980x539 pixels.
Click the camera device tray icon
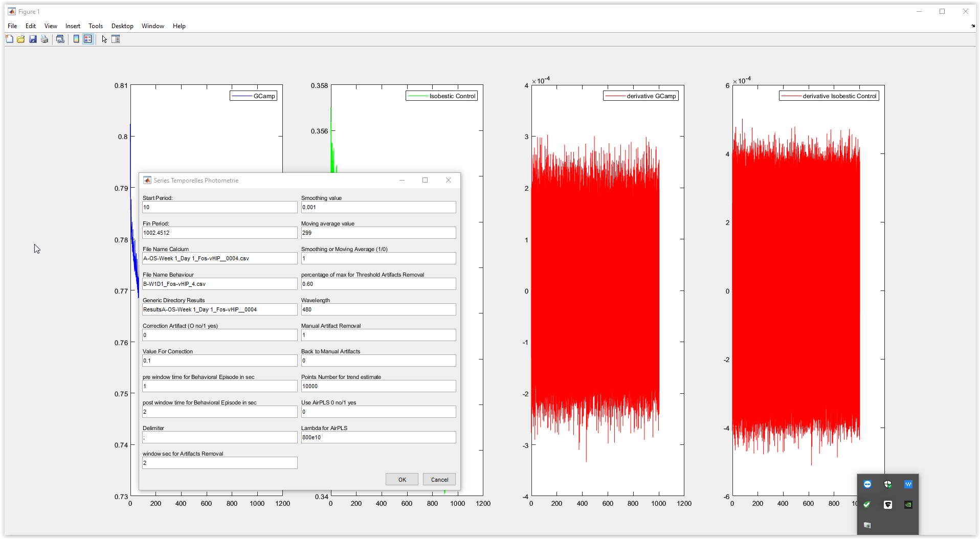point(867,525)
